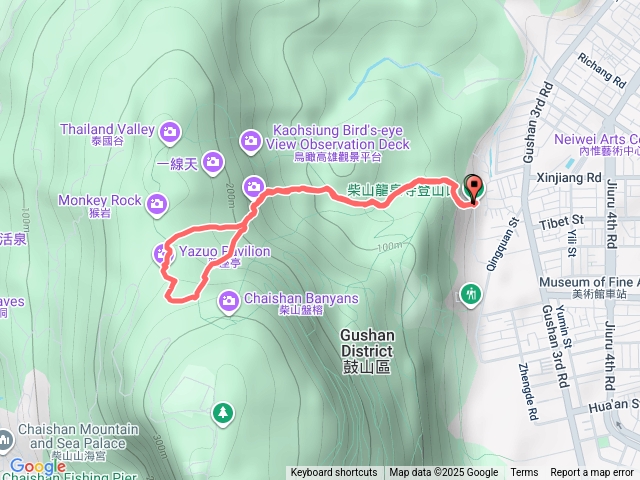Select the Museum of Fine Arts station label

point(589,287)
